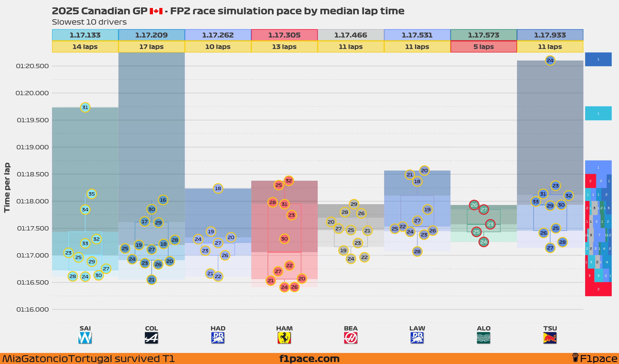Image resolution: width=619 pixels, height=364 pixels.
Task: Click the 01:20.500 axis label
Action: 32,66
